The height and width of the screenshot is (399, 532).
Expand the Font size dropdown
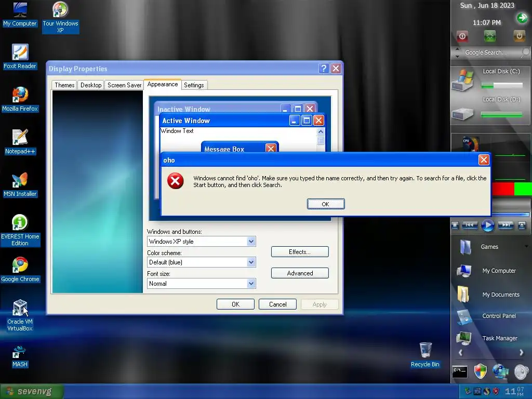(x=251, y=283)
